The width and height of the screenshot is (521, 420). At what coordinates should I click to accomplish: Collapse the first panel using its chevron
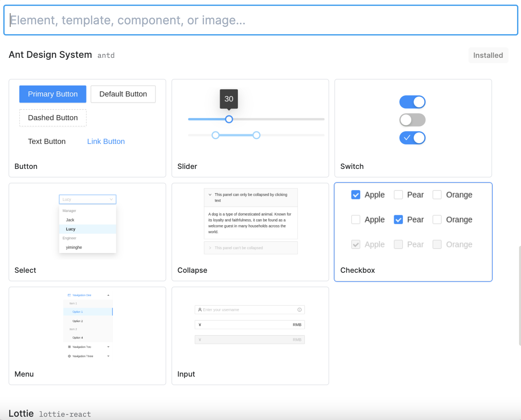pyautogui.click(x=210, y=195)
